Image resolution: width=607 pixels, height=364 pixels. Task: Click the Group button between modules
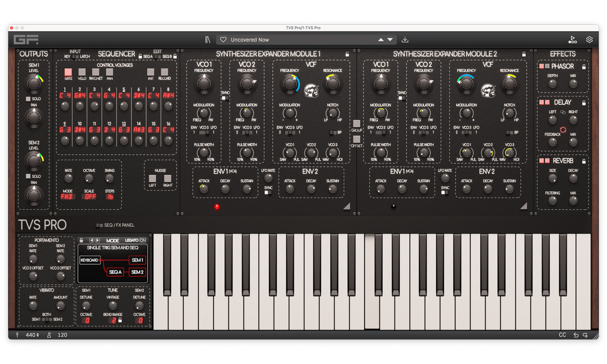point(357,123)
